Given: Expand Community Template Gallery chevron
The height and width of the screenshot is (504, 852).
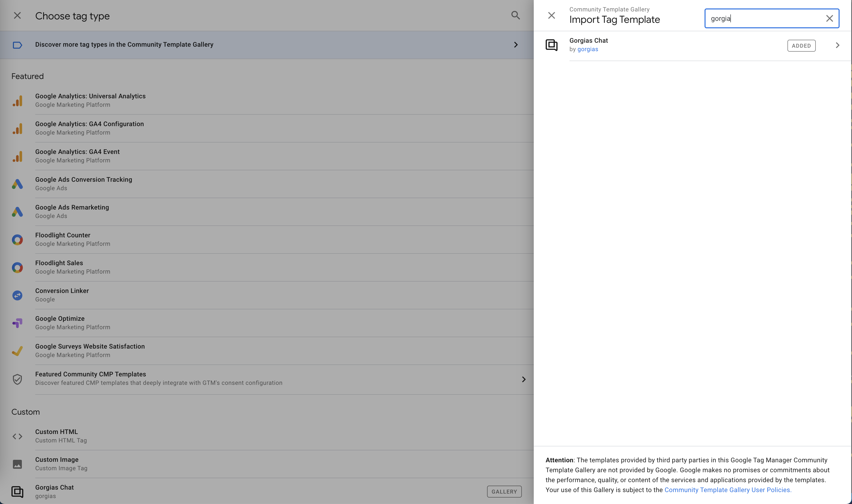Looking at the screenshot, I should (516, 45).
